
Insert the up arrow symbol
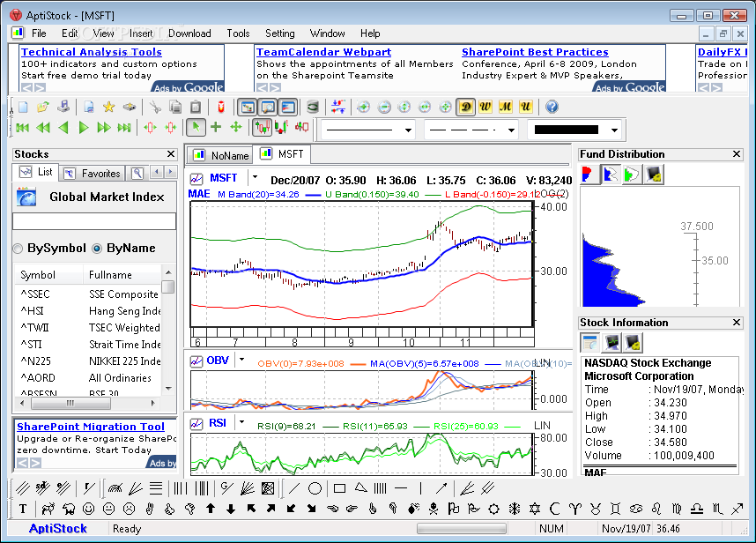tap(211, 509)
